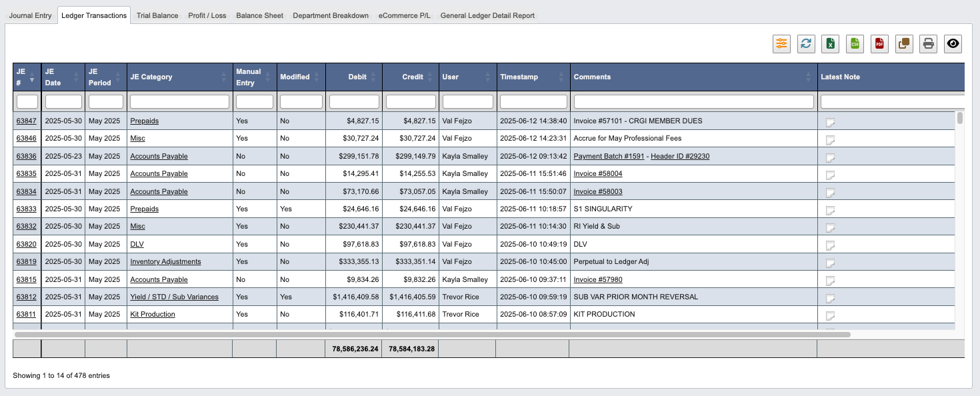Screen dimensions: 980x396
Task: Print the ledger transactions
Action: (928, 43)
